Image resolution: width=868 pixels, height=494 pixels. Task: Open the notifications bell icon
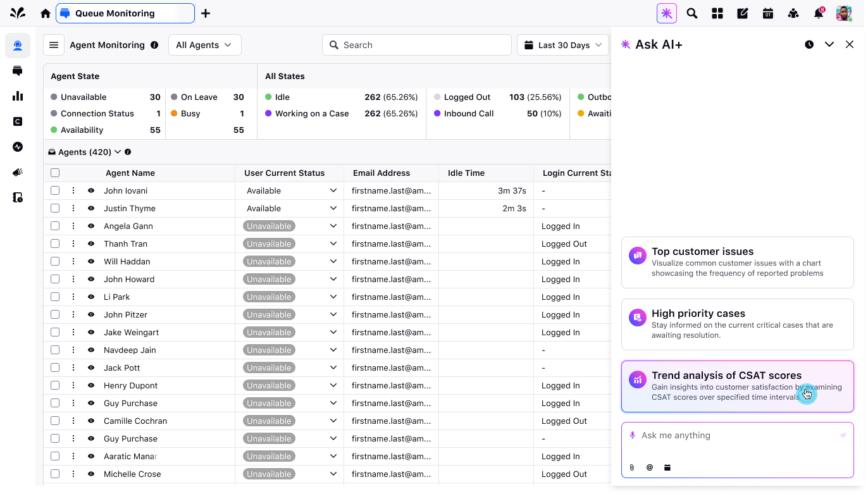click(x=818, y=13)
